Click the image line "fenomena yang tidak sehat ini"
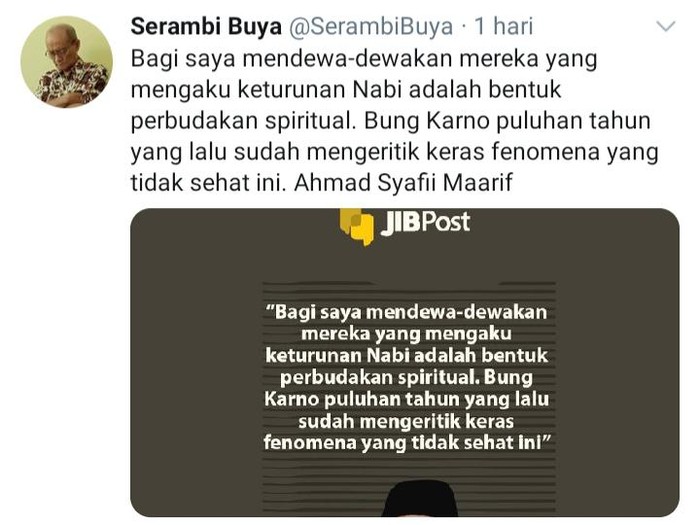 click(408, 443)
